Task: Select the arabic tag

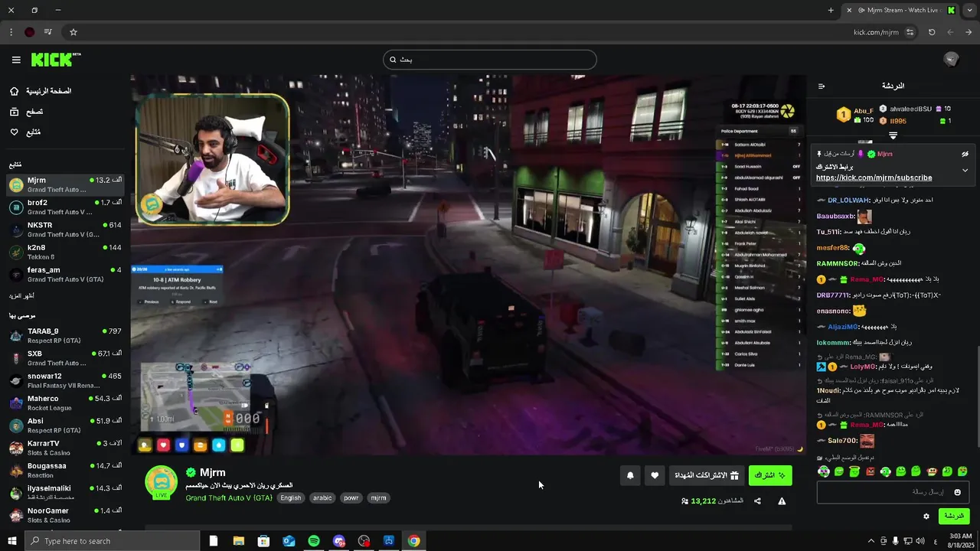Action: pyautogui.click(x=322, y=497)
